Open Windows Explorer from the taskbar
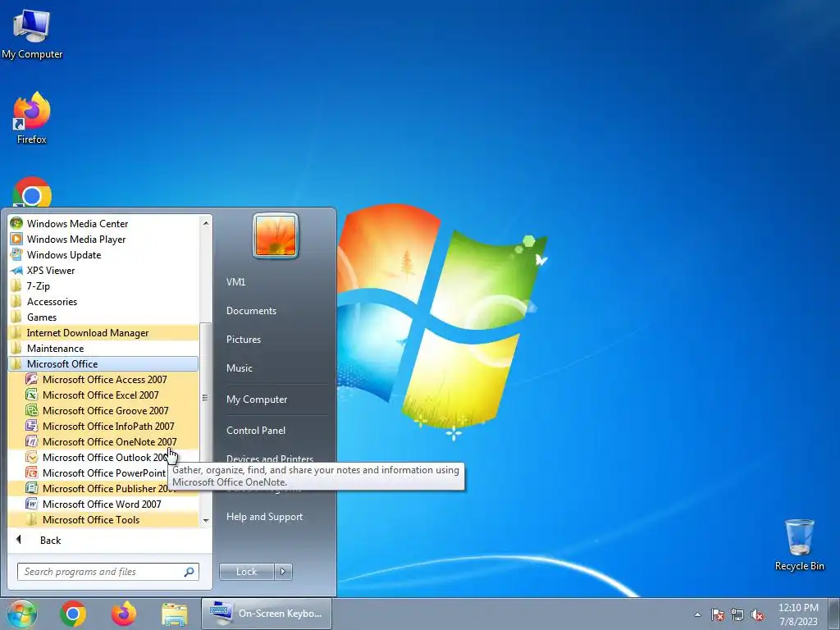The image size is (840, 630). 175,614
